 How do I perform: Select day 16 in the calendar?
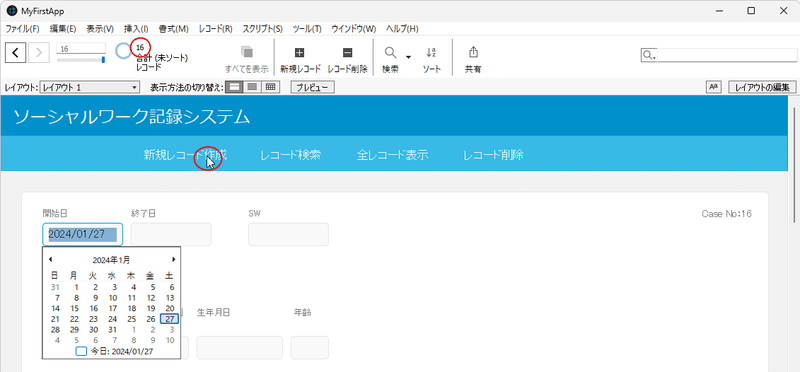click(x=94, y=308)
